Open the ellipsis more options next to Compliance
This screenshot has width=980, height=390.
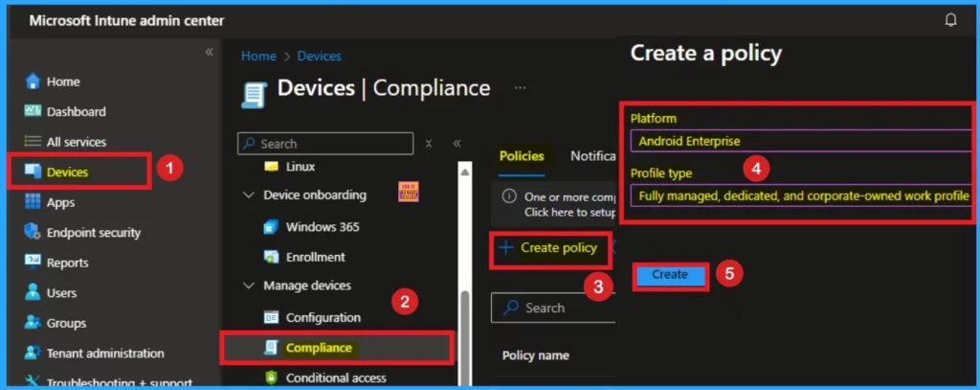[x=520, y=88]
